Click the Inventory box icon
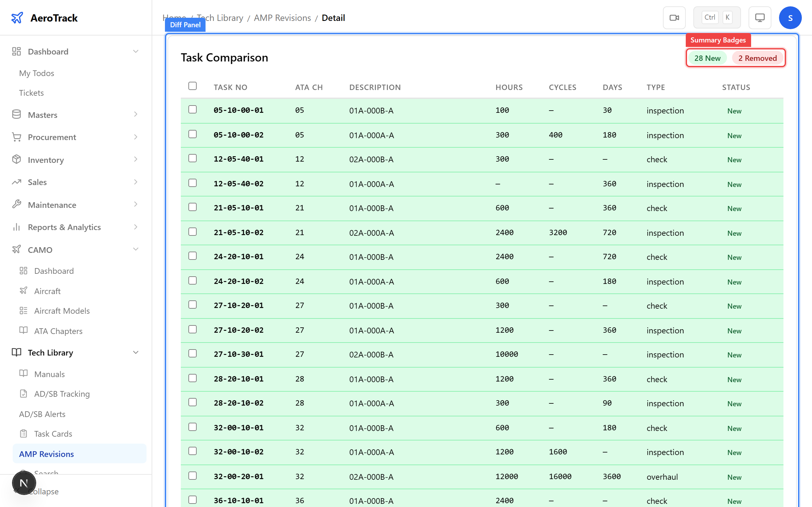 point(16,160)
